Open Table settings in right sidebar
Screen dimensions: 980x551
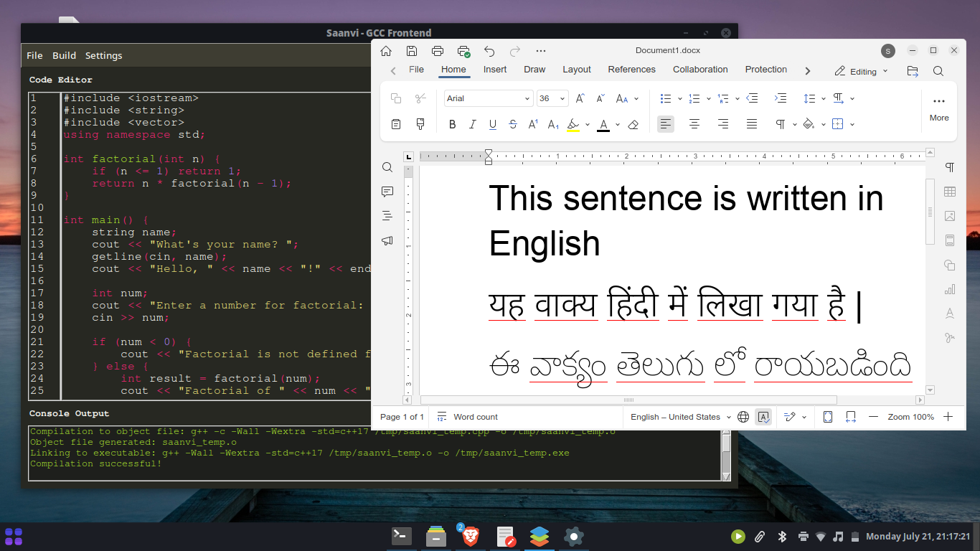point(950,192)
